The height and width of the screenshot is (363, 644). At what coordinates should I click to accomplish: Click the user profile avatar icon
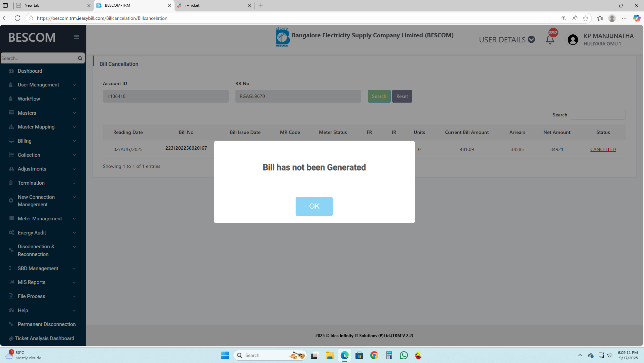click(x=573, y=40)
